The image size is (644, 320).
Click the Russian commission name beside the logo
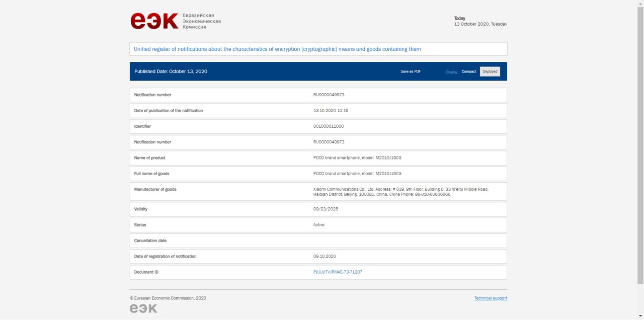[x=202, y=21]
